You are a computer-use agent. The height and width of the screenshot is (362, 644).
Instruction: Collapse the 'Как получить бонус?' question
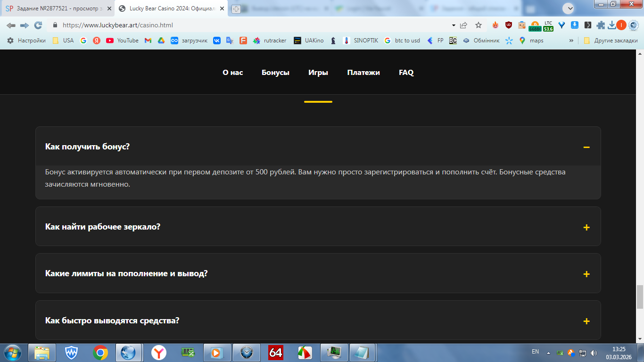coord(586,147)
